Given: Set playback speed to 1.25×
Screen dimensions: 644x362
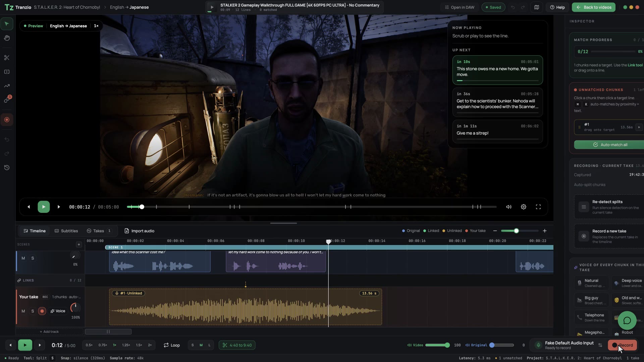Looking at the screenshot, I should tap(126, 345).
